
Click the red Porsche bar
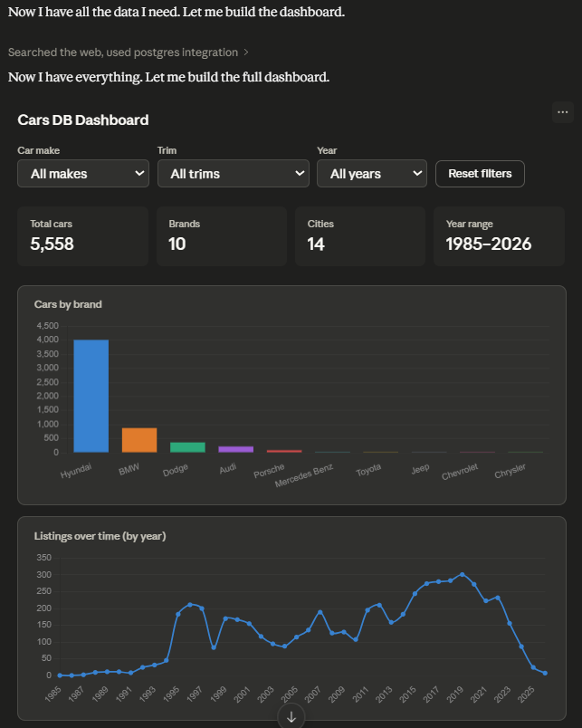click(284, 451)
